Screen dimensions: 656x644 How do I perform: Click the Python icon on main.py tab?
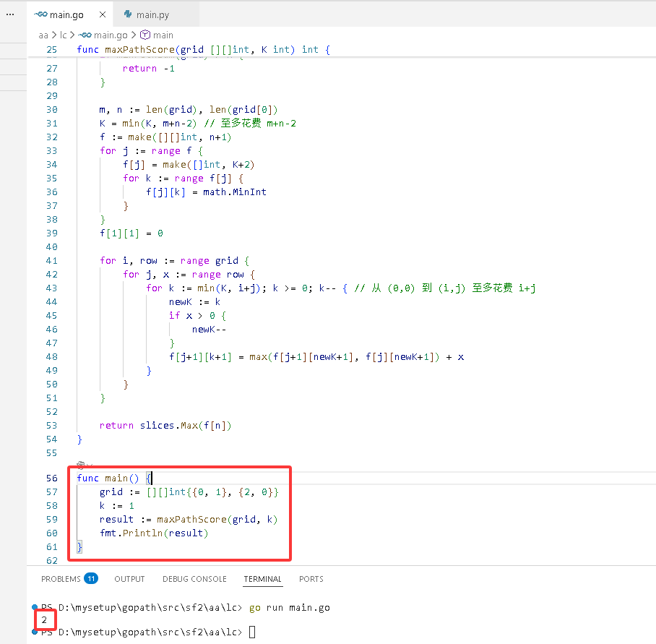click(128, 14)
